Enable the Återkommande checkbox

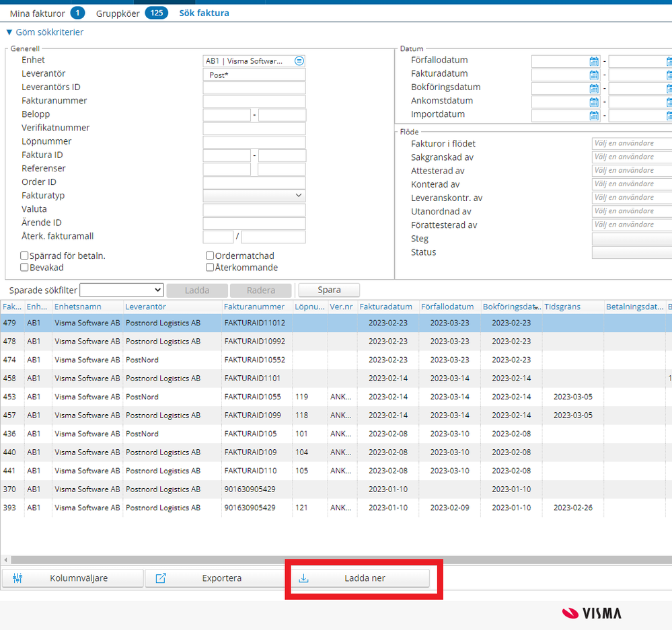(x=210, y=267)
